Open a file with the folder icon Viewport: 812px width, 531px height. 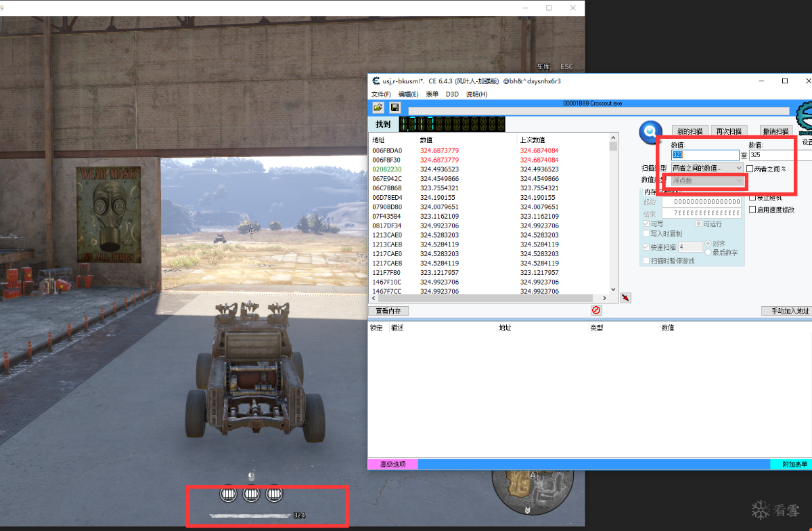(x=378, y=108)
